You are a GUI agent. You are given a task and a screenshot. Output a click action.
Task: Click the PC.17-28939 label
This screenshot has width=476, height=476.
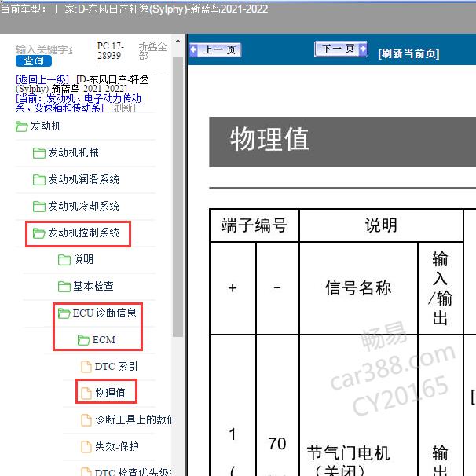click(x=110, y=51)
